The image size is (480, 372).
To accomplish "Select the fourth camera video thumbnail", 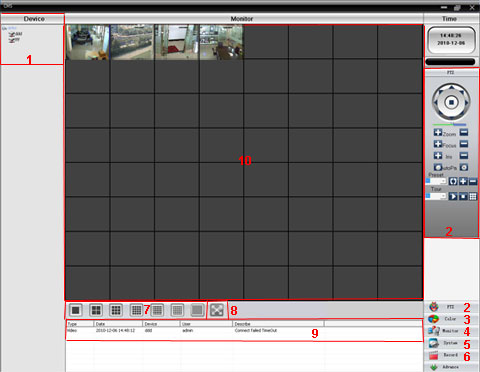I will point(222,42).
